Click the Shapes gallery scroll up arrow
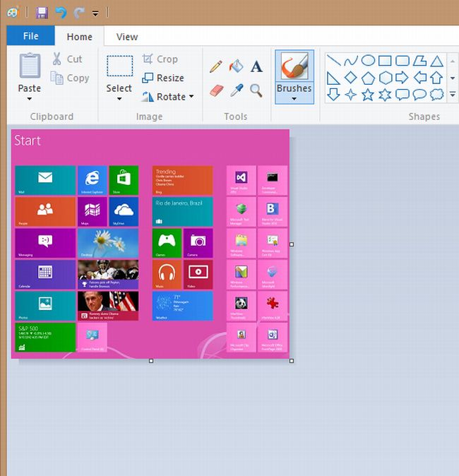The image size is (459, 476). [x=453, y=61]
